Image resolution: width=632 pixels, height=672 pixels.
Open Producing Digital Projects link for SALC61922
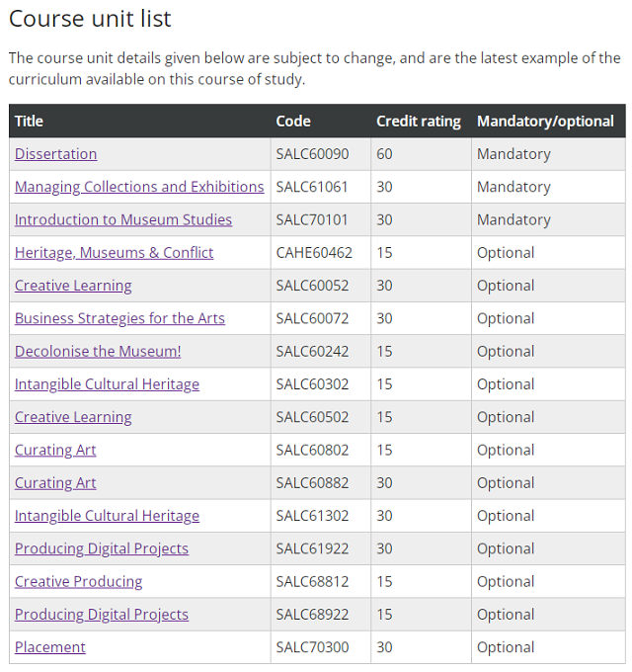pos(102,548)
